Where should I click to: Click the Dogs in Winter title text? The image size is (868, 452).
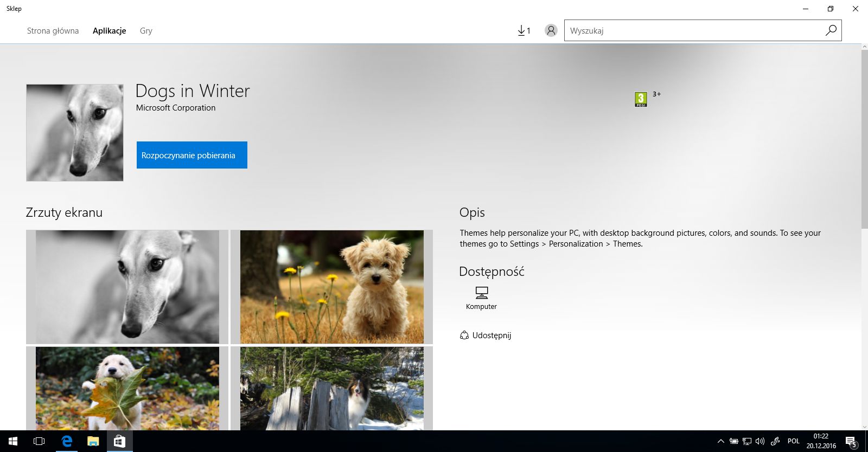(x=193, y=91)
